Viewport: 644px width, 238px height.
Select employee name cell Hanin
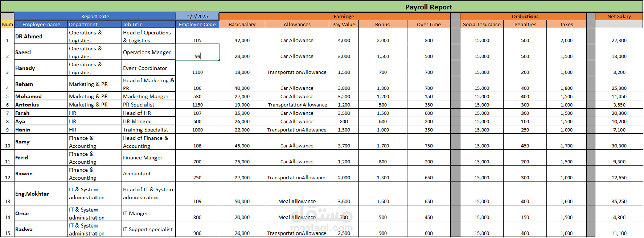[x=41, y=130]
